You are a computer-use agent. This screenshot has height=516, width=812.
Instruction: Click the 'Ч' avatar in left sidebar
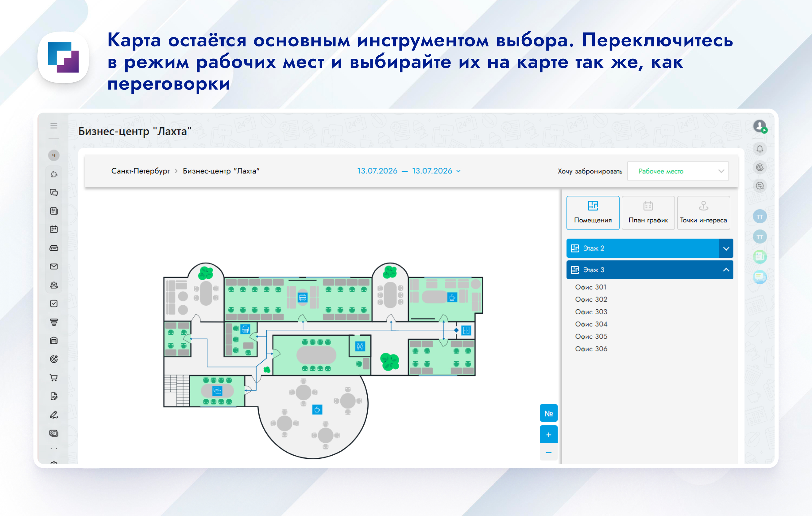coord(54,155)
